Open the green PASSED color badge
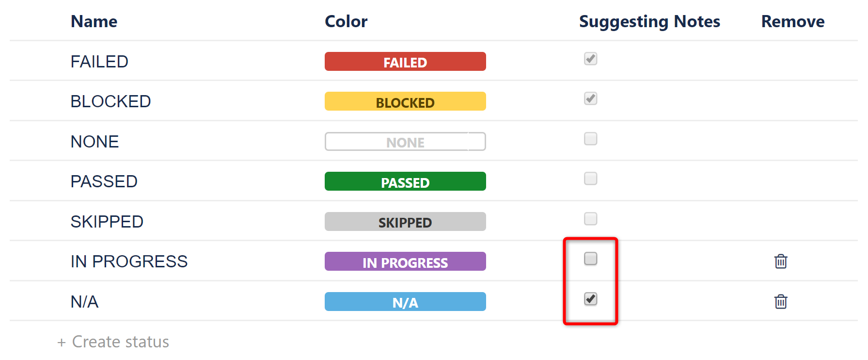This screenshot has width=868, height=360. coord(405,181)
